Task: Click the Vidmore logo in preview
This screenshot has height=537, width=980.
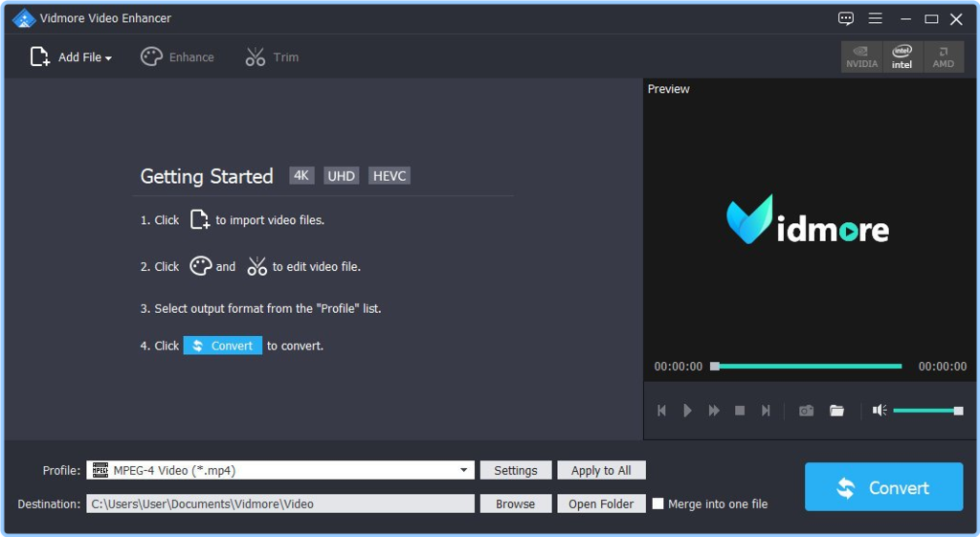Action: click(808, 220)
